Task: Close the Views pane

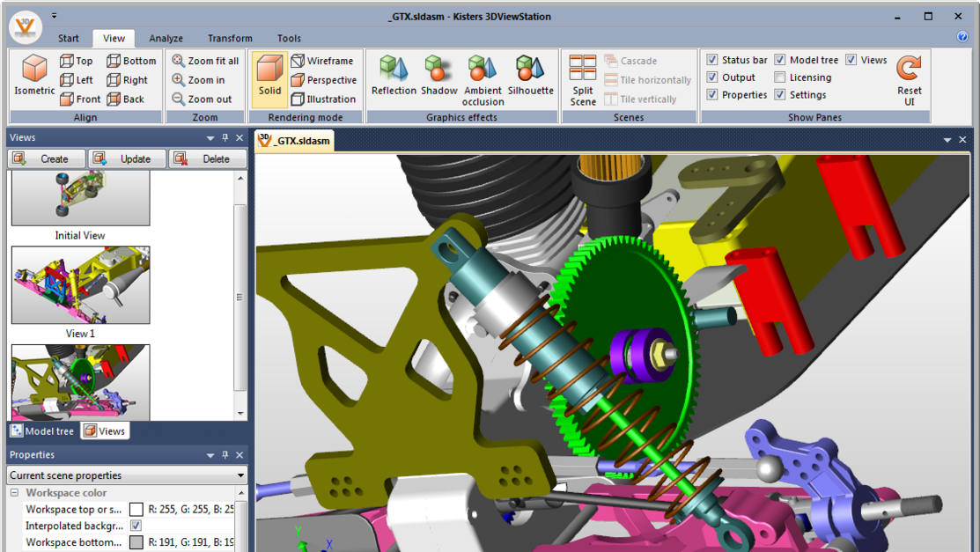Action: tap(239, 137)
